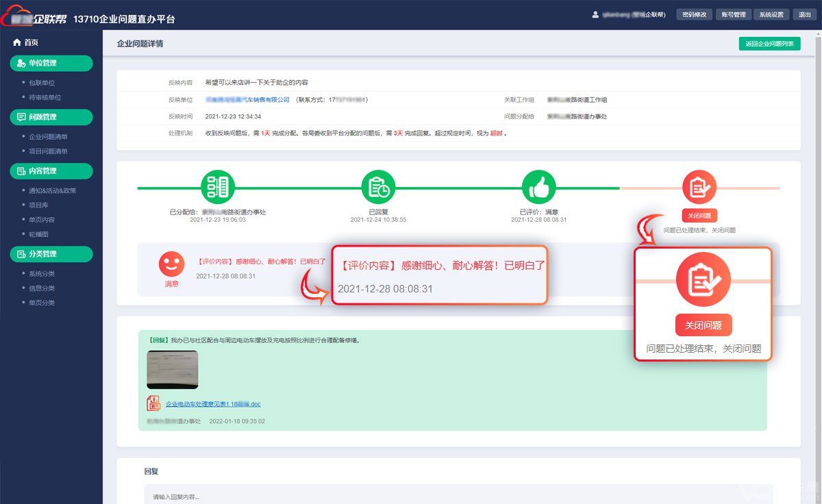
Task: Open 企业问题清单 in the sidebar
Action: click(x=48, y=137)
